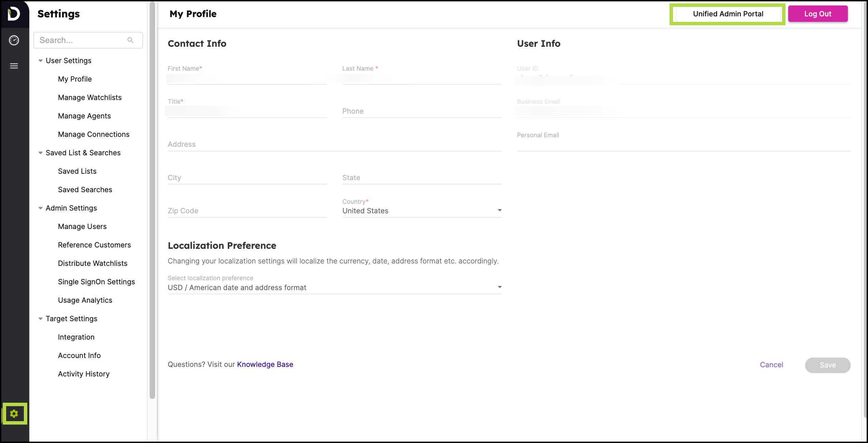868x443 pixels.
Task: Open Account Info
Action: [79, 356]
